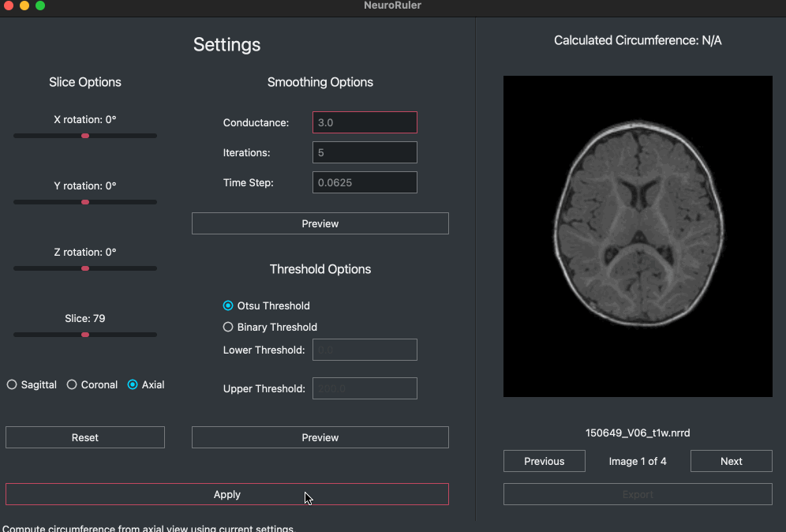Click the Slice Options heading
Image resolution: width=786 pixels, height=532 pixels.
click(x=85, y=82)
